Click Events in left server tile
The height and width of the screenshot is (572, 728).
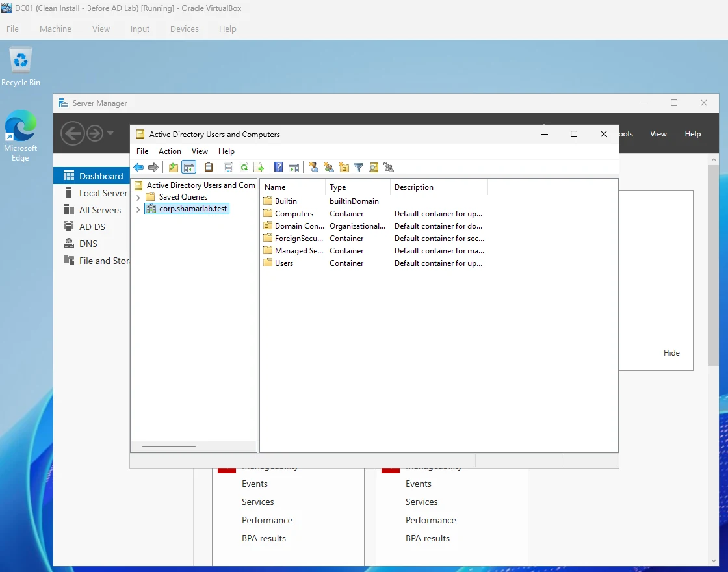254,484
